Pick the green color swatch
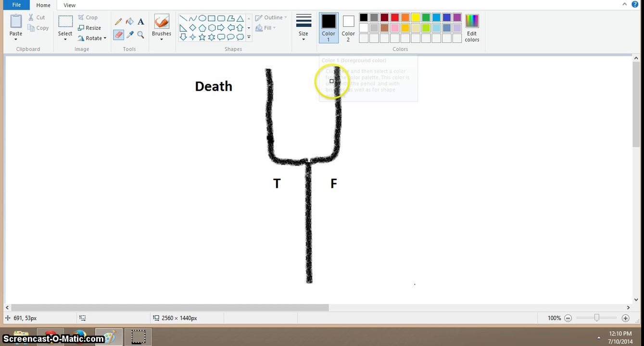Screen dimensions: 644x346 tap(426, 18)
